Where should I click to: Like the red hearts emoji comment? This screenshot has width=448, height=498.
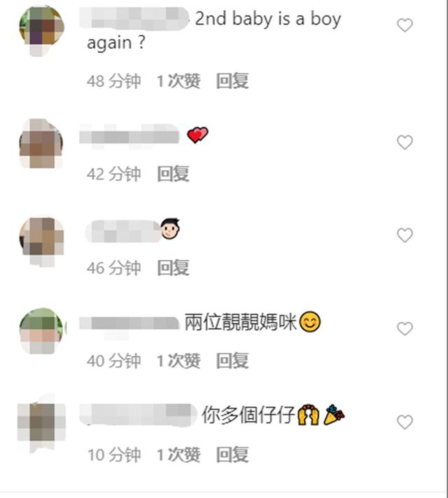tap(405, 142)
